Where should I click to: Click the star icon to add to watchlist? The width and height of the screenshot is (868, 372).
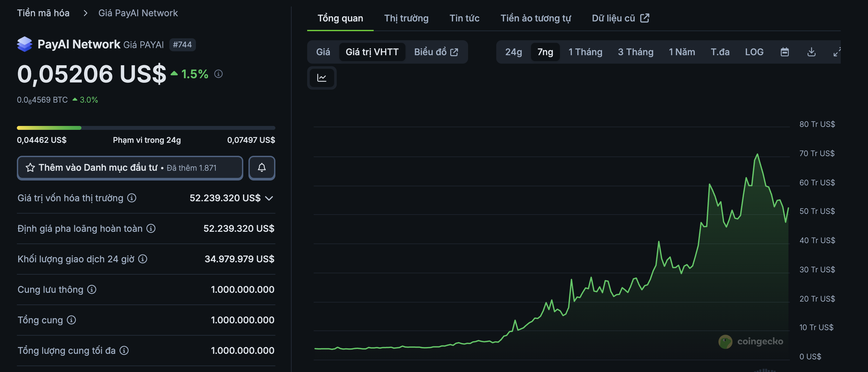[31, 167]
